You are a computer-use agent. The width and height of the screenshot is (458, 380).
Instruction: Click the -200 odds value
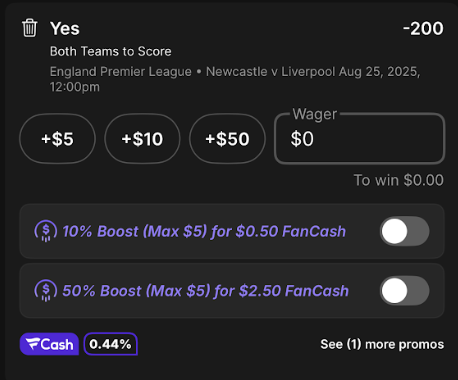pos(423,28)
